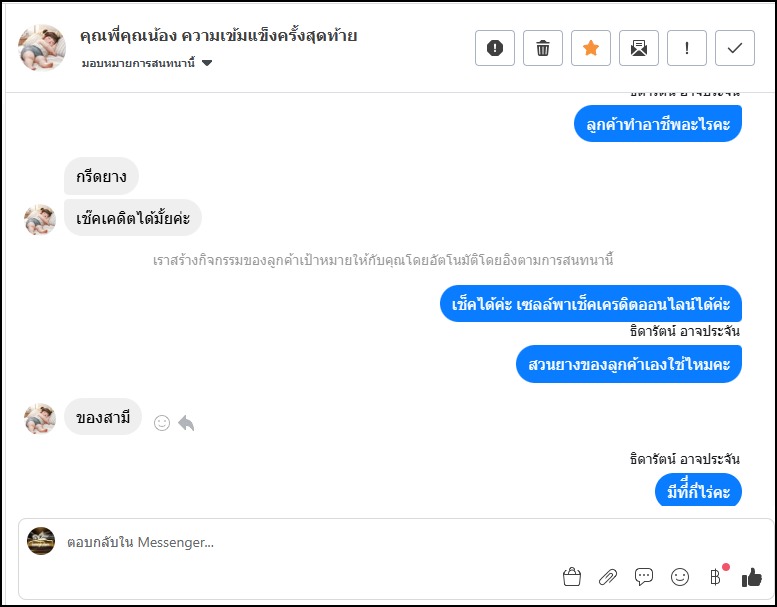Click the baht payment icon
The height and width of the screenshot is (607, 777).
[x=715, y=577]
